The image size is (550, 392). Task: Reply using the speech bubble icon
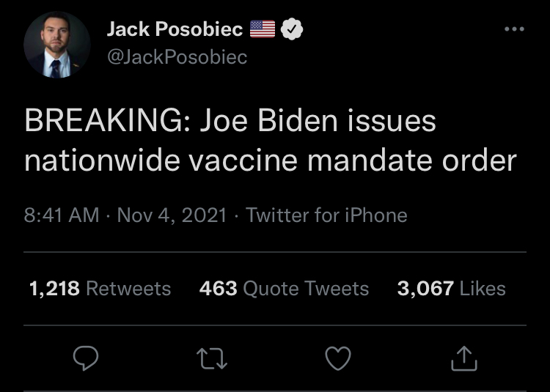[x=86, y=358]
